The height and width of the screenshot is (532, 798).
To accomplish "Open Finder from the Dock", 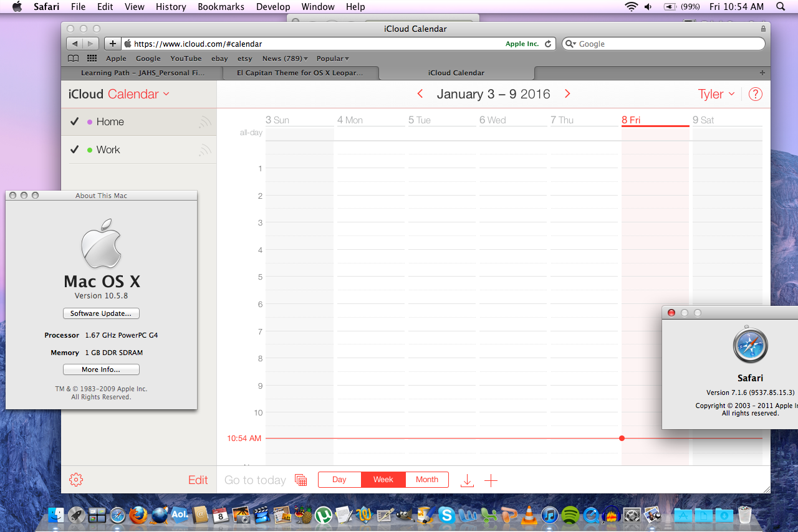I will pyautogui.click(x=57, y=515).
